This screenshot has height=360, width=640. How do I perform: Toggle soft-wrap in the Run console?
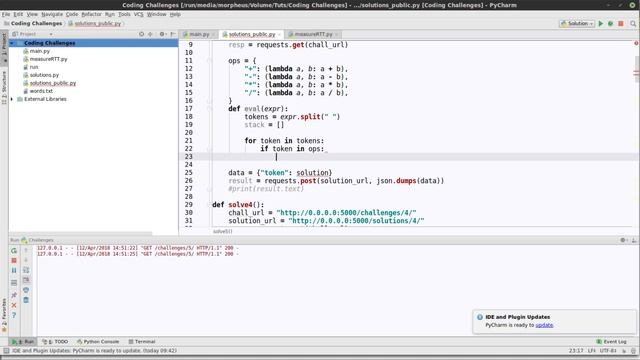point(26,270)
